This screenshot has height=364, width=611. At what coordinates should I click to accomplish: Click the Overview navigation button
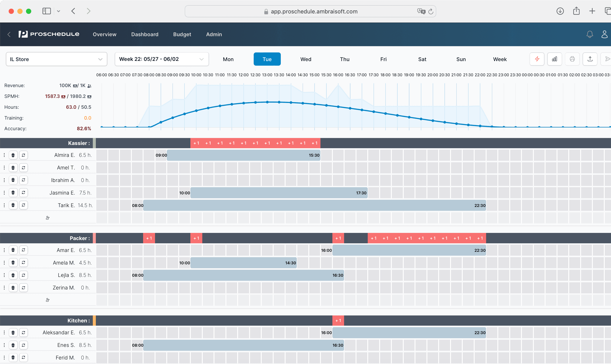click(x=104, y=34)
